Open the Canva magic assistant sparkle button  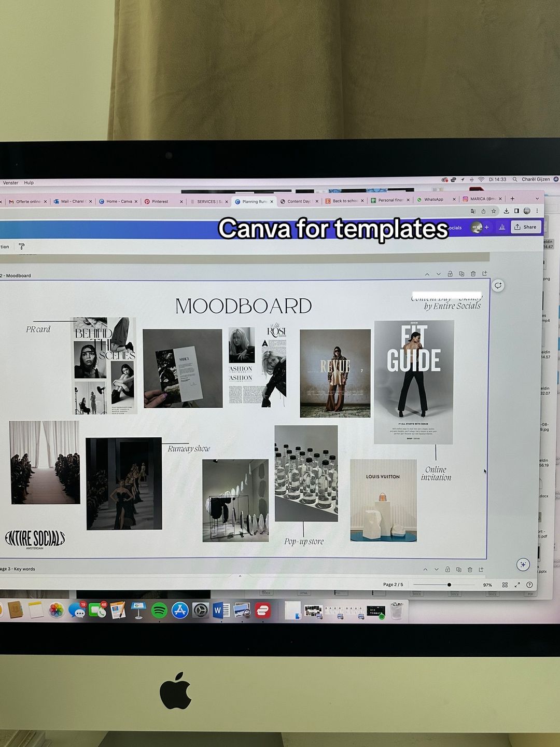pyautogui.click(x=523, y=564)
